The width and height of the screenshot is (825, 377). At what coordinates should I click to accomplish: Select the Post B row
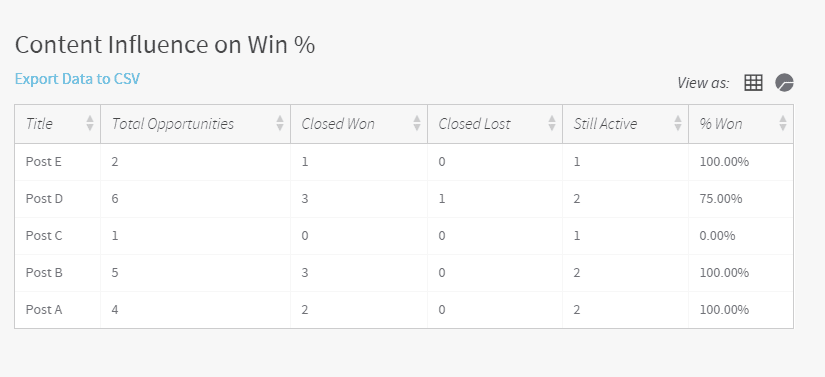404,273
